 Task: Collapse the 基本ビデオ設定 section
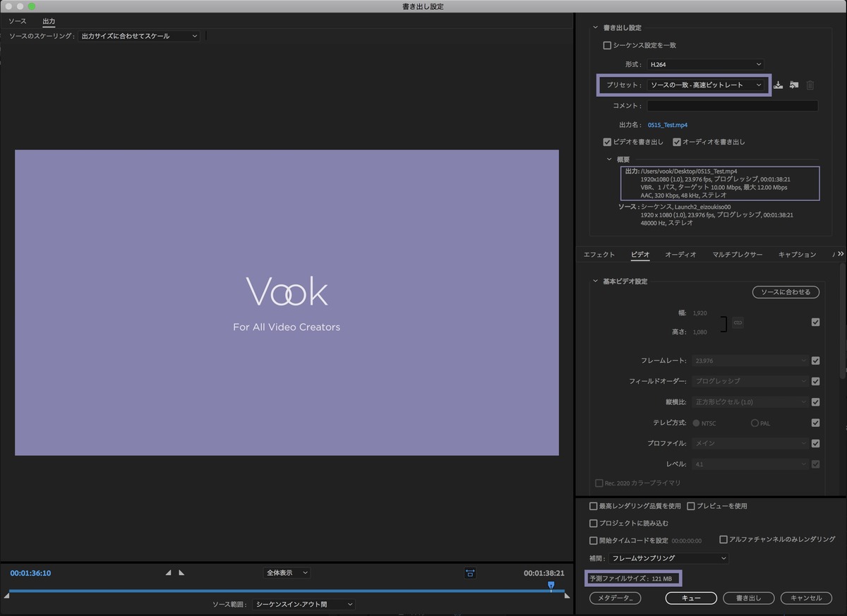click(x=596, y=282)
